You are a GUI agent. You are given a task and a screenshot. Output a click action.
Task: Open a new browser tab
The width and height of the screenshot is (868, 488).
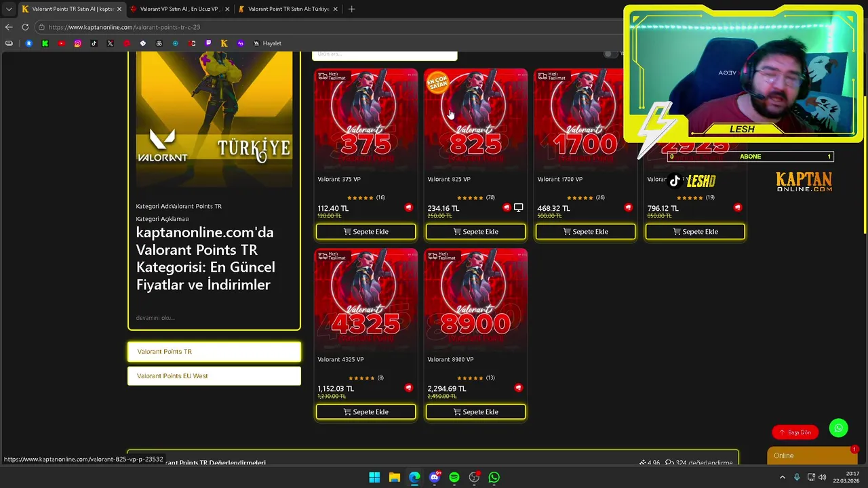point(351,9)
